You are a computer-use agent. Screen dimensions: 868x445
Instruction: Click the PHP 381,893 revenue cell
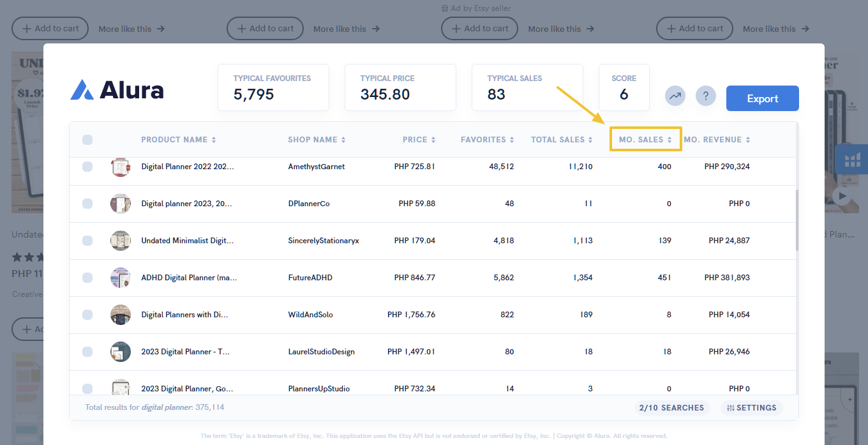pyautogui.click(x=727, y=278)
